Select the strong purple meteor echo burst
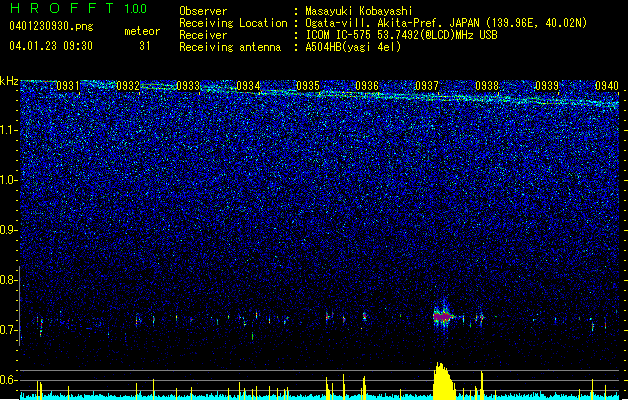 click(x=442, y=317)
